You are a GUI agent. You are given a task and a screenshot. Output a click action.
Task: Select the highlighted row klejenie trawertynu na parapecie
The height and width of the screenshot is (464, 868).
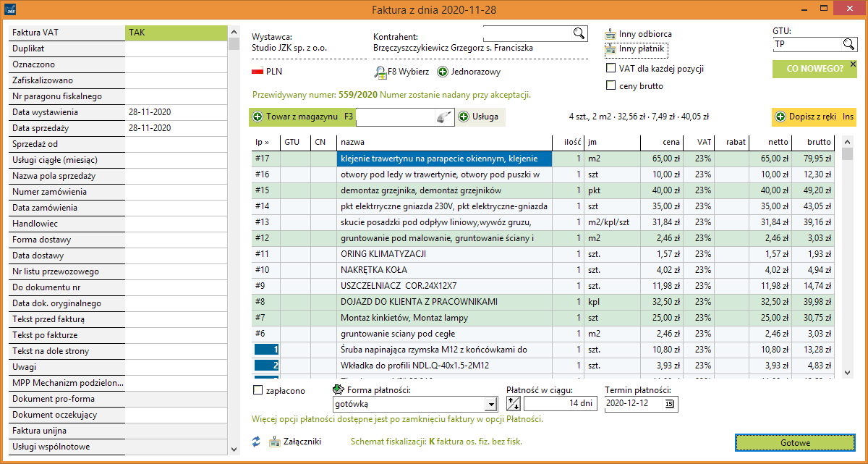[444, 158]
